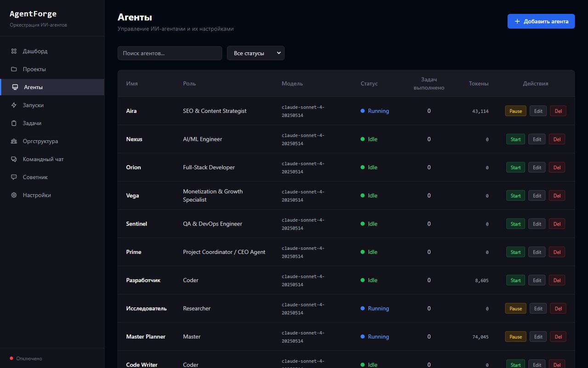The width and height of the screenshot is (588, 368).
Task: Click the Добавить агента button
Action: click(x=541, y=21)
